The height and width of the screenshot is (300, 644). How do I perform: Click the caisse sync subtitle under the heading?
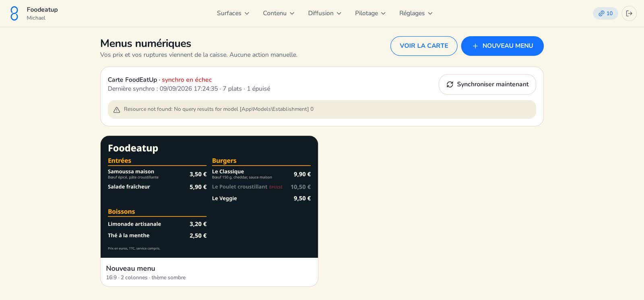pyautogui.click(x=199, y=55)
